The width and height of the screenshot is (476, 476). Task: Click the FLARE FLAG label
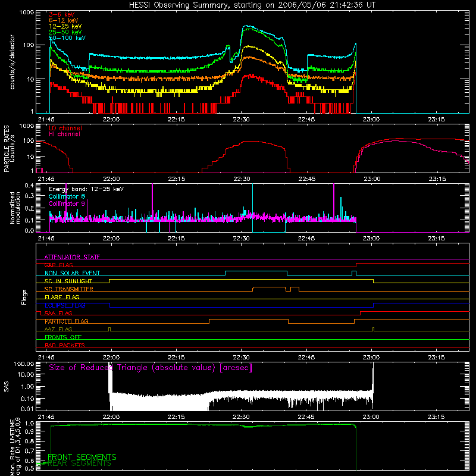click(62, 297)
